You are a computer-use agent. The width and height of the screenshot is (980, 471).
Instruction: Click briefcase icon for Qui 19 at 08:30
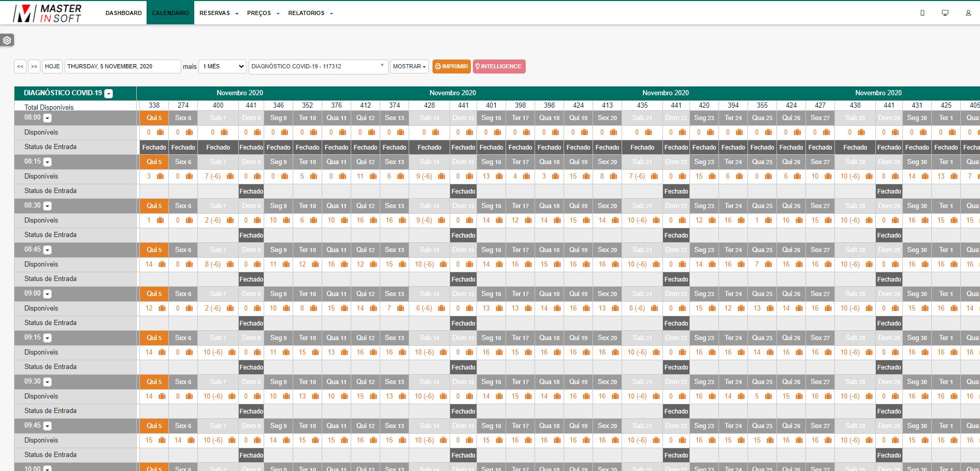586,220
